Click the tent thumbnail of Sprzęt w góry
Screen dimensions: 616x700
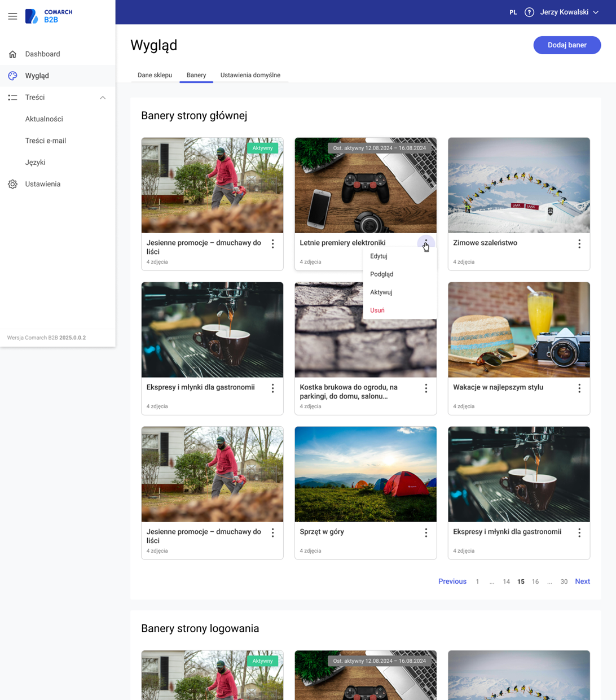[x=366, y=474]
